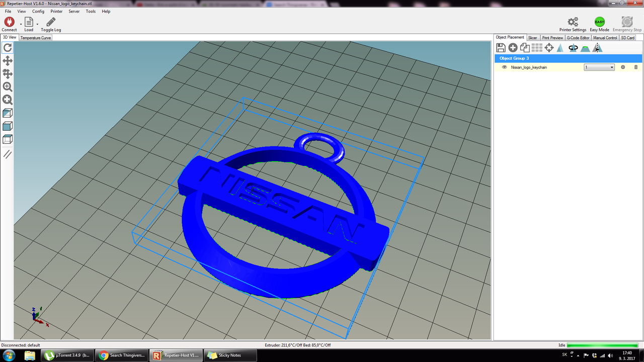
Task: Select the SD Card tab
Action: (x=628, y=38)
